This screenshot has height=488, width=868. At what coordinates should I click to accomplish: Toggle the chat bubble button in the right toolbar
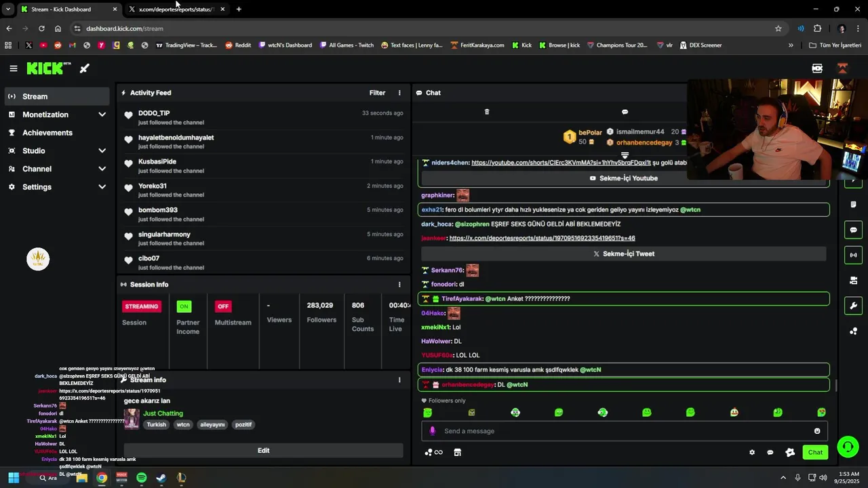[x=853, y=230]
